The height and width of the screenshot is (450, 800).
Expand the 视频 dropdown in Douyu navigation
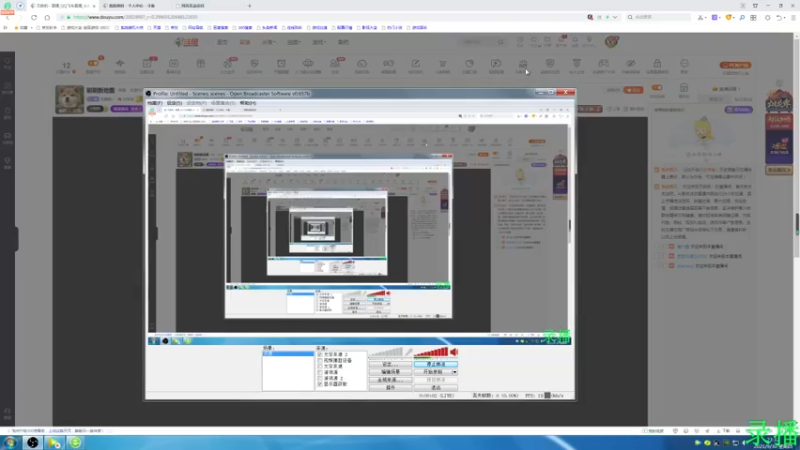(x=293, y=42)
